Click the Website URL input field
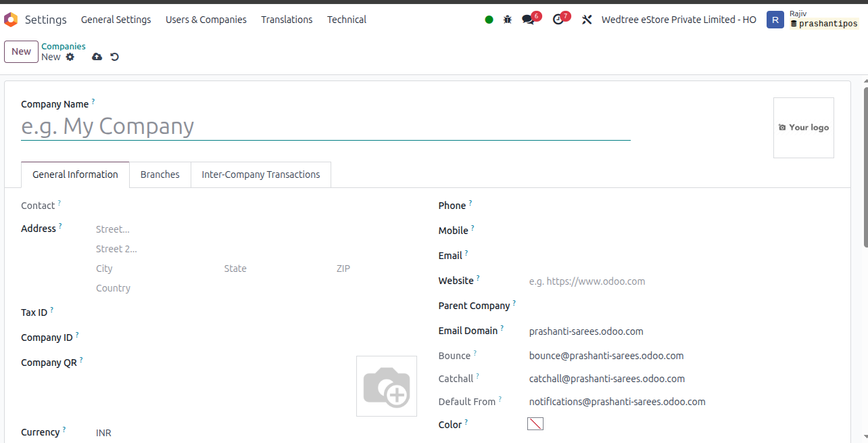 (x=682, y=281)
